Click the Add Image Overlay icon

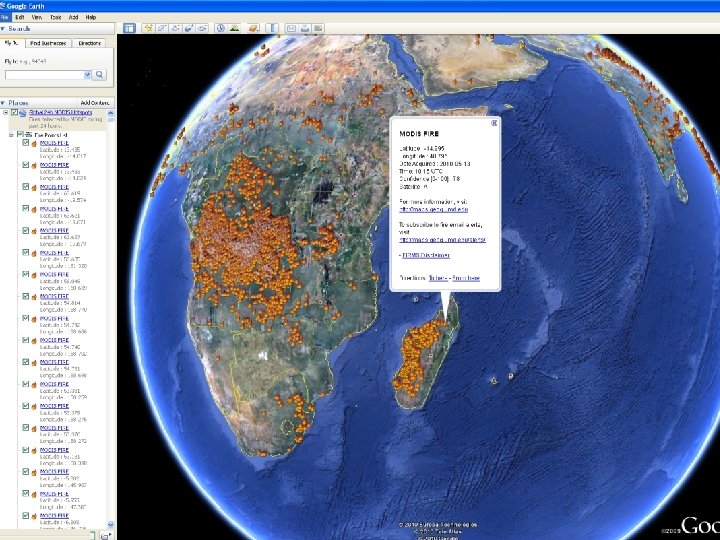pyautogui.click(x=189, y=28)
